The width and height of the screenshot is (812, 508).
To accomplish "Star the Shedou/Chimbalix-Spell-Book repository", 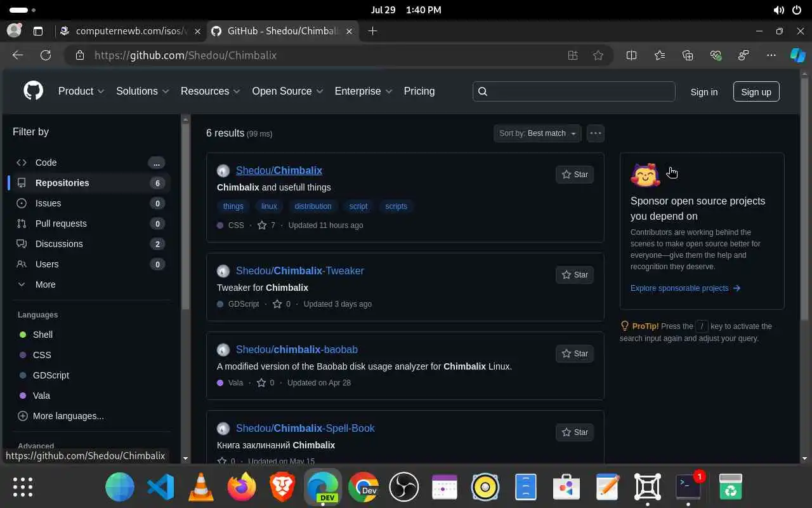I will (x=575, y=432).
